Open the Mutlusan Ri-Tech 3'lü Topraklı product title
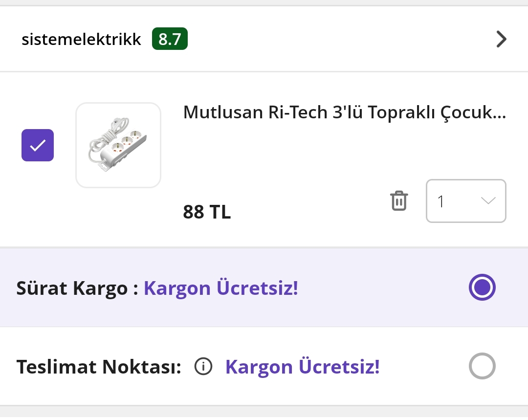 [344, 112]
